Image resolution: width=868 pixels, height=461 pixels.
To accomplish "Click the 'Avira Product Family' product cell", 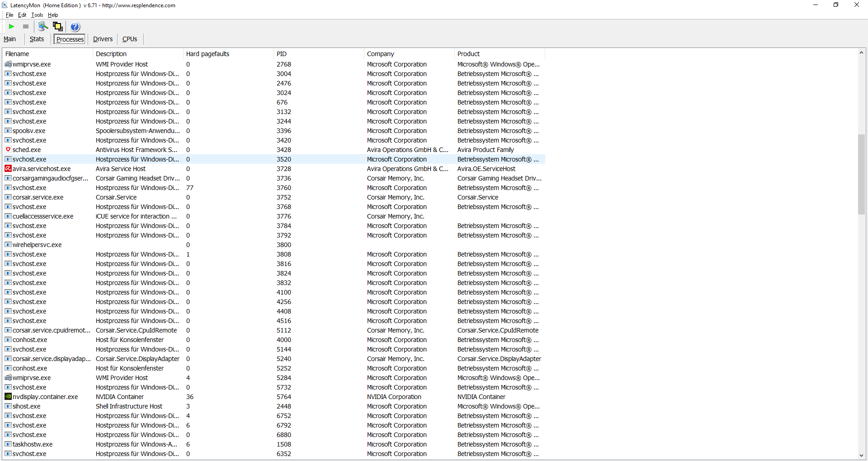I will 486,150.
